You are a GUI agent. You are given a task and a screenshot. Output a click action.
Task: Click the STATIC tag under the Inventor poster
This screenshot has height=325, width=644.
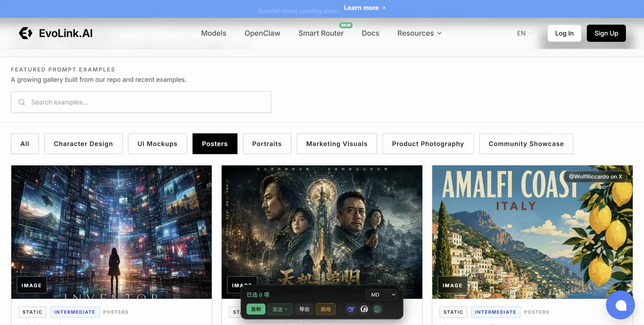coord(32,312)
